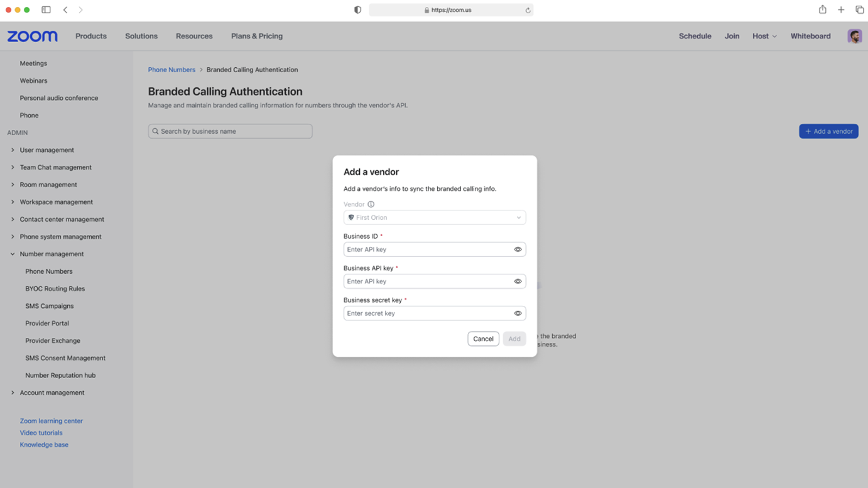
Task: Click Schedule in the top bar
Action: tap(695, 36)
